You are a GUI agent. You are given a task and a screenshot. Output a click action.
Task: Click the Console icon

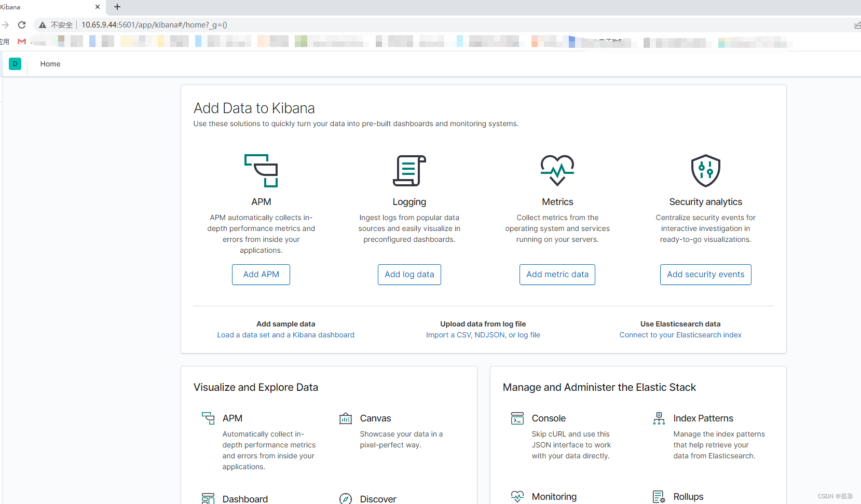pos(517,418)
